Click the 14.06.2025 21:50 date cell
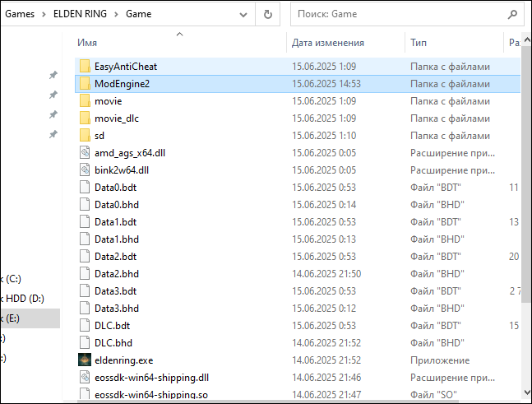This screenshot has width=532, height=404. tap(326, 274)
